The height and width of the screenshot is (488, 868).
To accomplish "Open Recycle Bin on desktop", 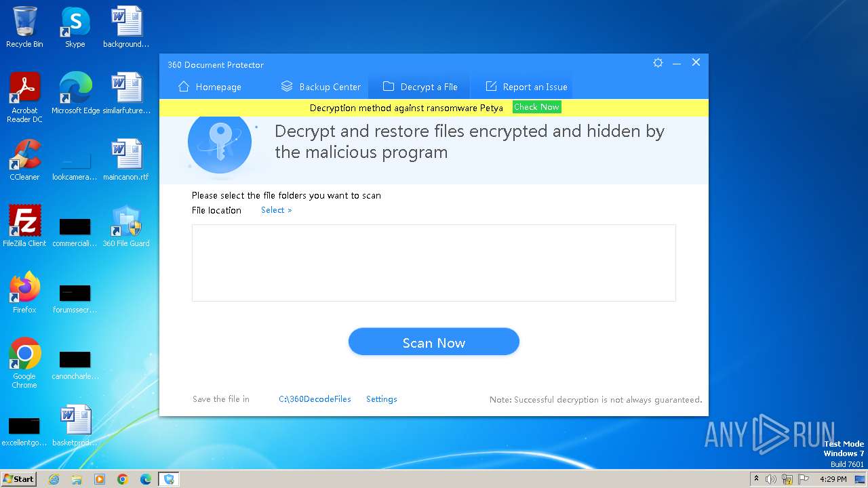I will 24,28.
